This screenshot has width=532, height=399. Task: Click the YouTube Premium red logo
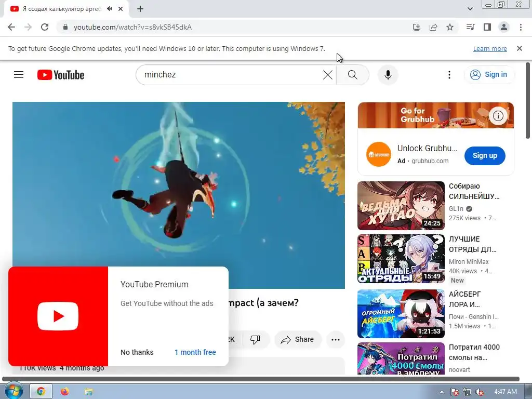pos(58,316)
